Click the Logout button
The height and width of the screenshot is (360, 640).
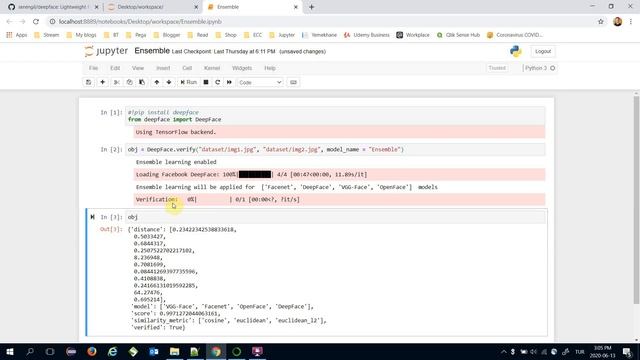[x=543, y=51]
